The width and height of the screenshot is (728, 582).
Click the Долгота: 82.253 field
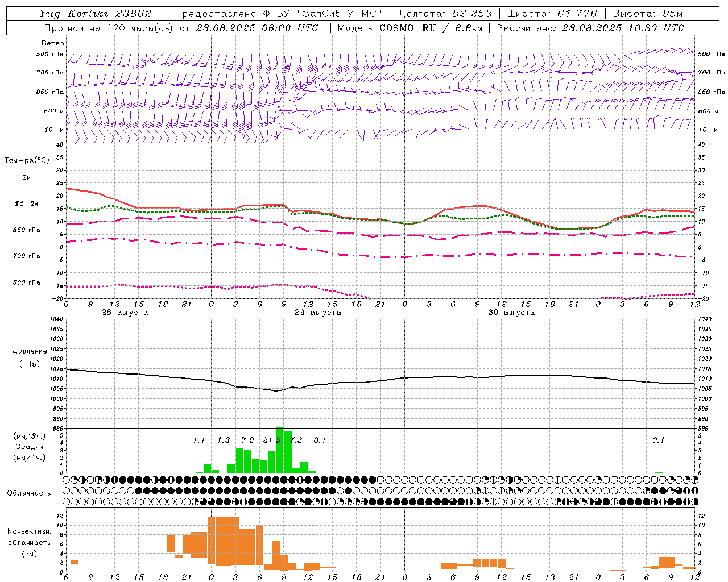coord(445,14)
